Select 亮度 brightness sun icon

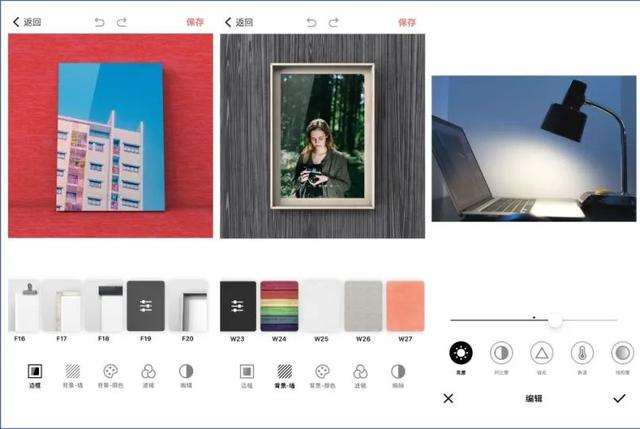tap(461, 353)
